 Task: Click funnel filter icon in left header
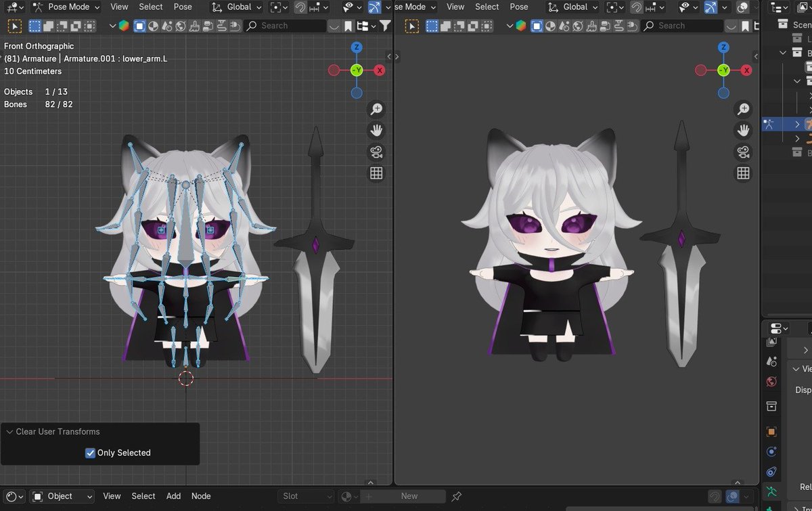click(384, 26)
